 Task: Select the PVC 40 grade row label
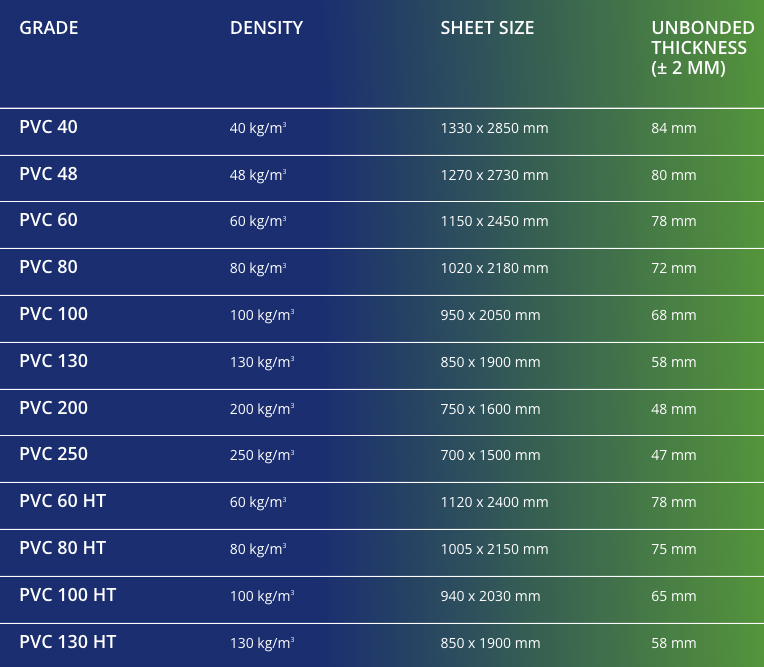point(48,127)
